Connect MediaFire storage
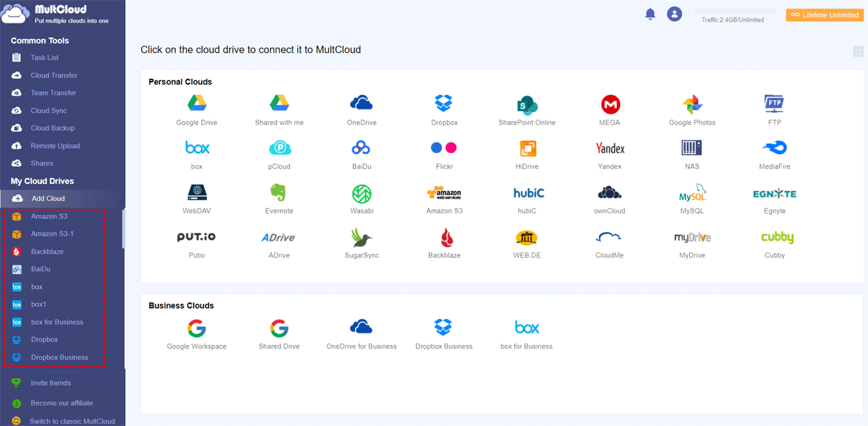 tap(775, 155)
